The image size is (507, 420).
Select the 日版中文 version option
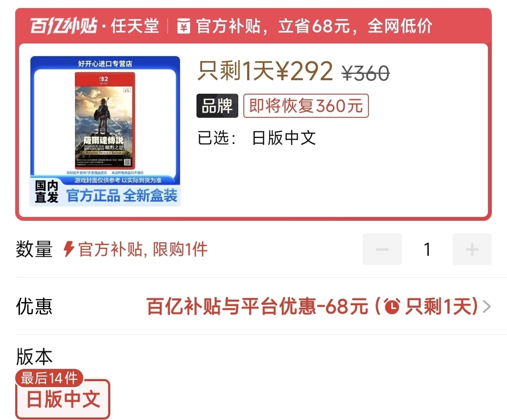63,399
